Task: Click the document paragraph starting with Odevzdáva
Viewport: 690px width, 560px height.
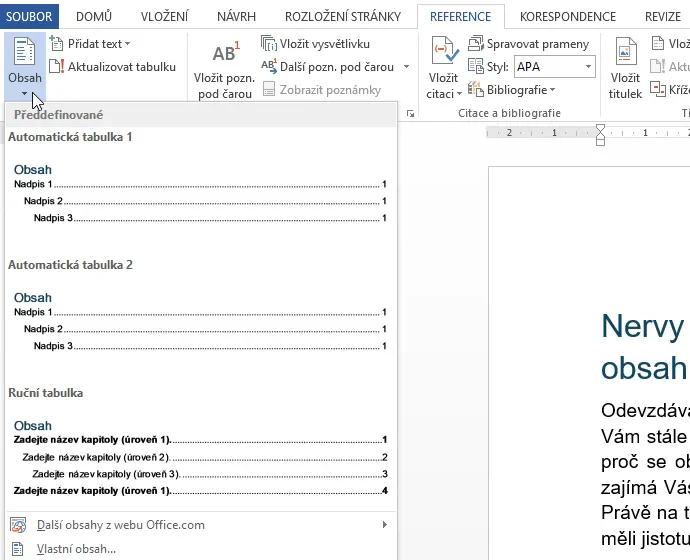Action: [x=645, y=475]
